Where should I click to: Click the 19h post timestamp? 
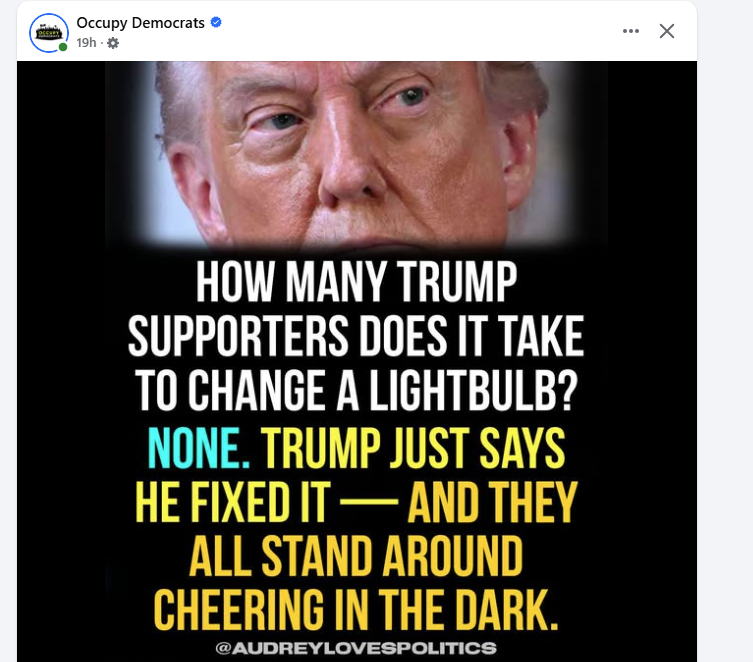(x=86, y=43)
